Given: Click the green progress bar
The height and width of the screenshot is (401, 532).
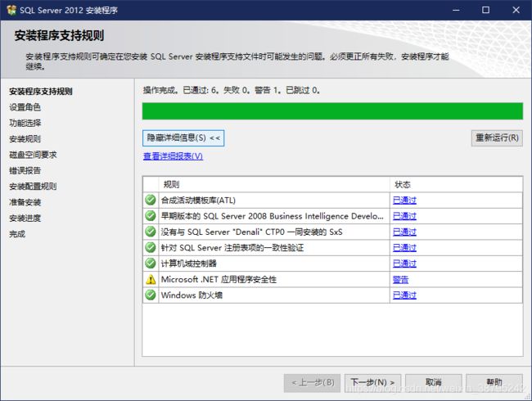Looking at the screenshot, I should click(x=332, y=111).
